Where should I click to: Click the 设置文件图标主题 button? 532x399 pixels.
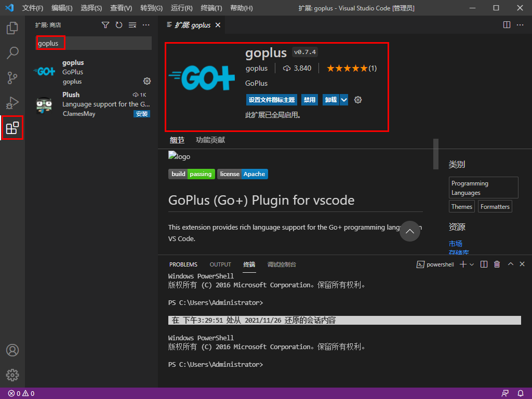tap(272, 100)
